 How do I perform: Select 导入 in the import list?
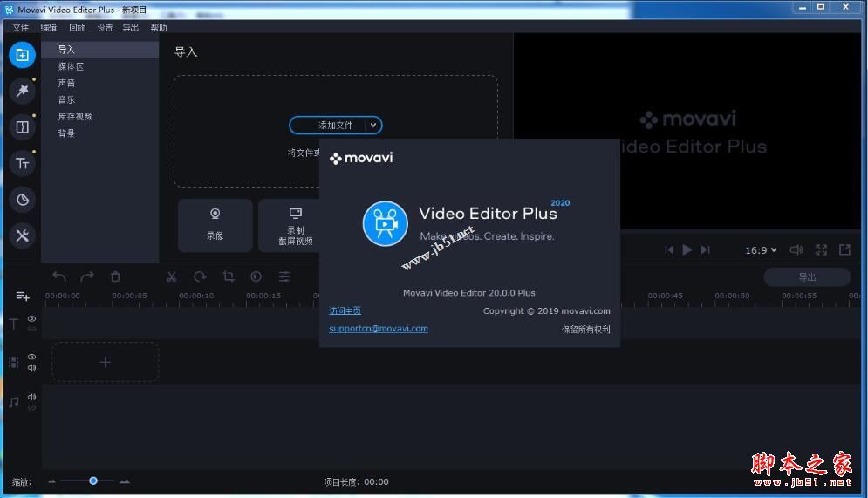100,49
